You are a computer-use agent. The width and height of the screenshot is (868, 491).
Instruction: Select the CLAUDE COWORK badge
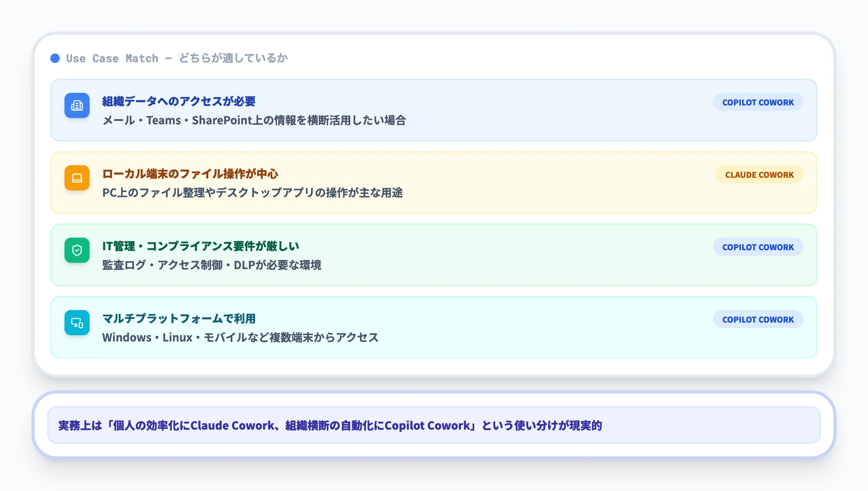coord(759,175)
